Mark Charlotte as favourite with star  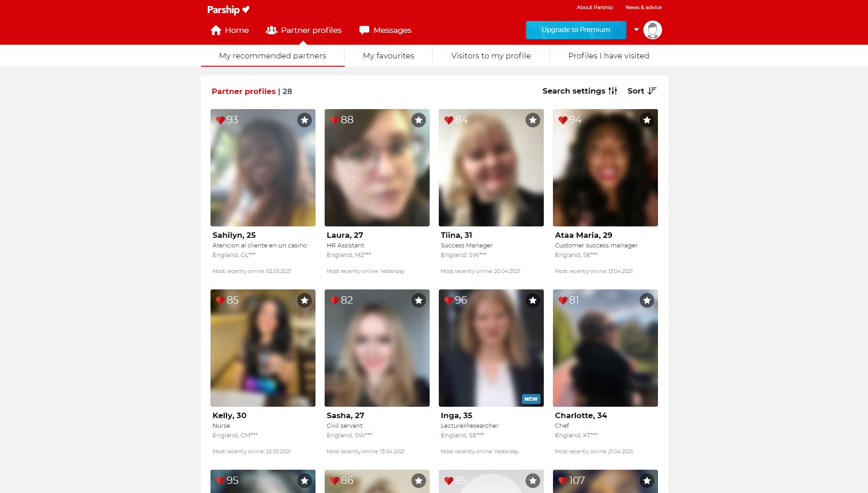[647, 300]
